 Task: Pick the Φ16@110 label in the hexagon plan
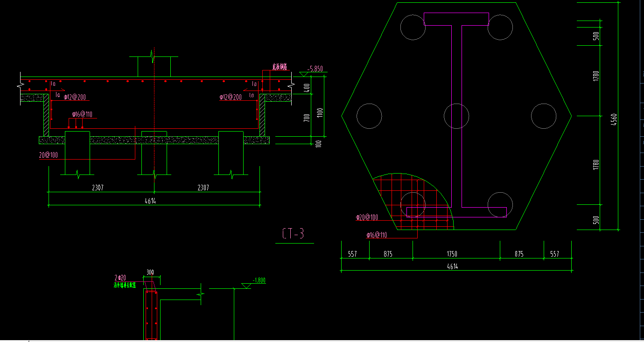(x=377, y=235)
